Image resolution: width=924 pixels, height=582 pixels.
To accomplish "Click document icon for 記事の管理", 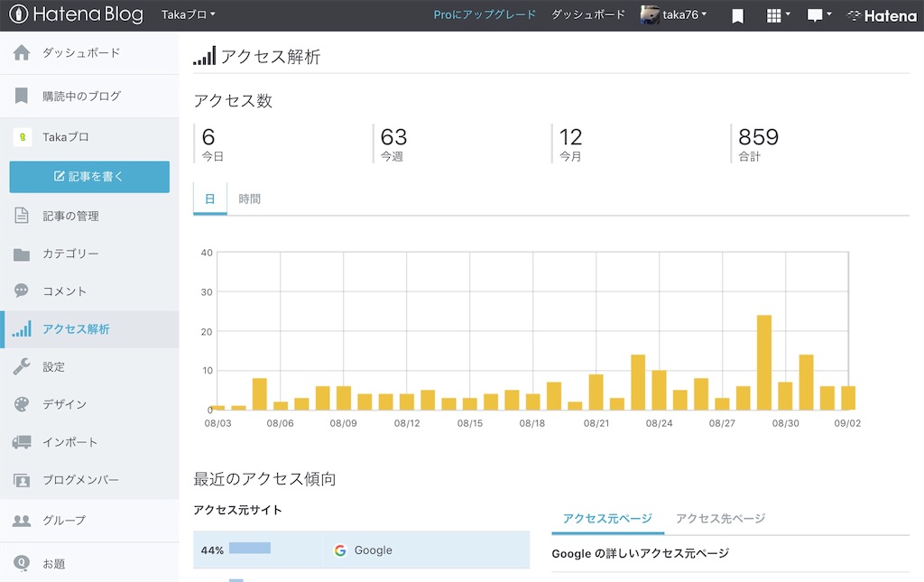I will [22, 216].
